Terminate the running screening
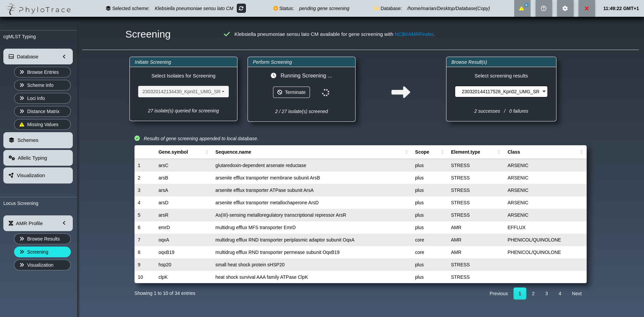The width and height of the screenshot is (644, 317). pyautogui.click(x=291, y=92)
